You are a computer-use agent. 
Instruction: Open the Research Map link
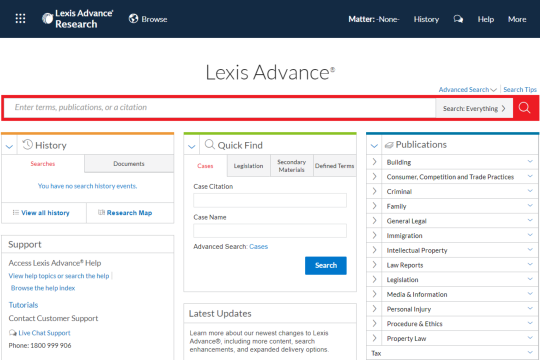(x=129, y=213)
